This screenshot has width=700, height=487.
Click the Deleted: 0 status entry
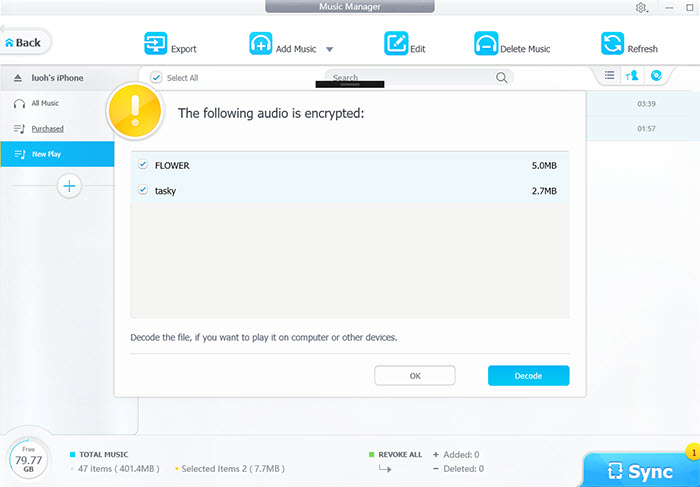coord(463,469)
